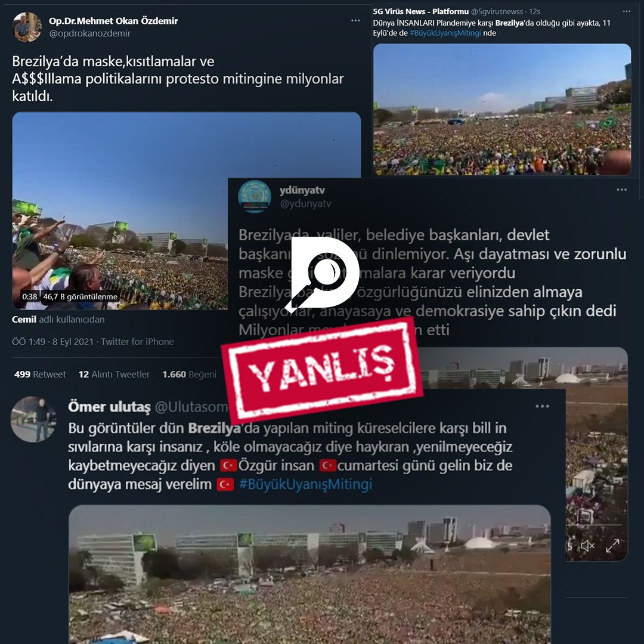644x644 pixels.
Task: Unmute the ydünyatv video
Action: 587,546
